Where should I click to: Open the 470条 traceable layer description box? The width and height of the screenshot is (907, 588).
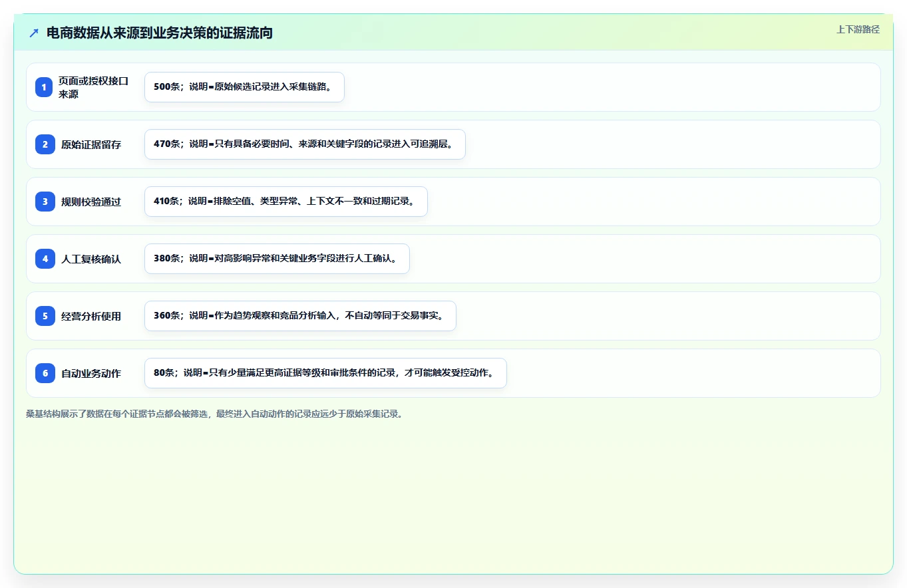point(305,144)
